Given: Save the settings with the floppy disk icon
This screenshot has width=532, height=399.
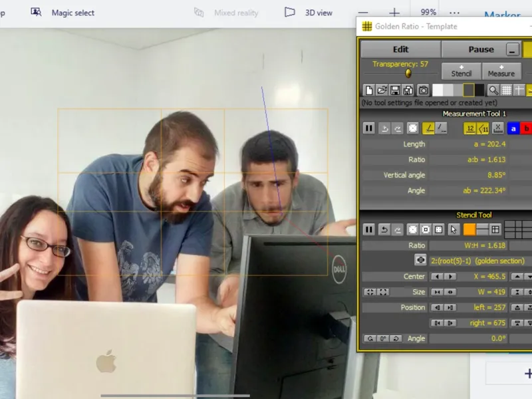Looking at the screenshot, I should (394, 90).
